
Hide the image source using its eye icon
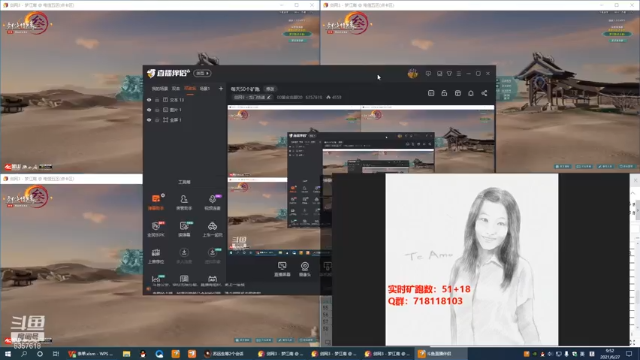click(149, 110)
